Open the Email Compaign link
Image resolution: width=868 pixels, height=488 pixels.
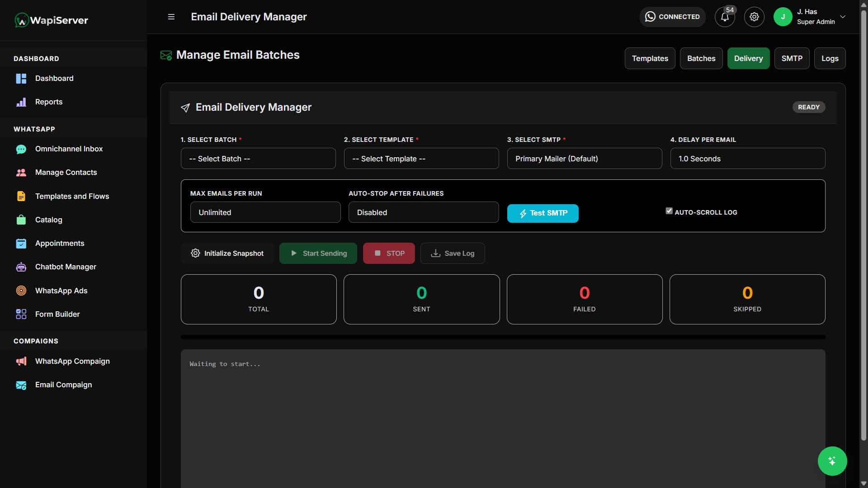coord(63,385)
